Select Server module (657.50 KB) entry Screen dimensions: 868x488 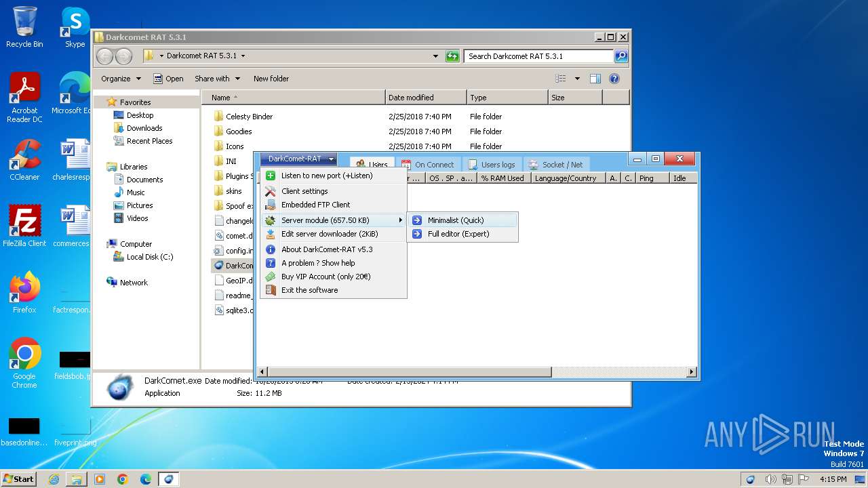click(334, 220)
